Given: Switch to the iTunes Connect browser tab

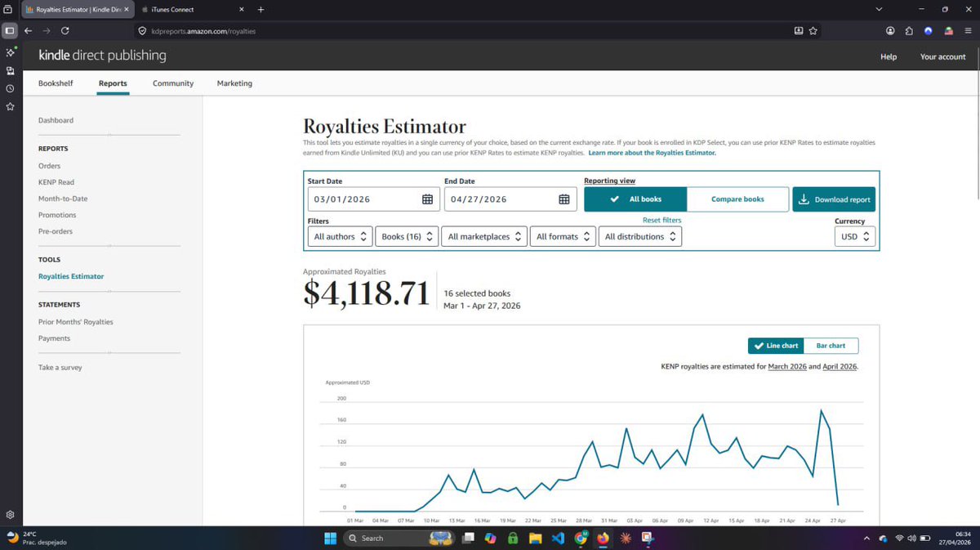Looking at the screenshot, I should (x=192, y=9).
